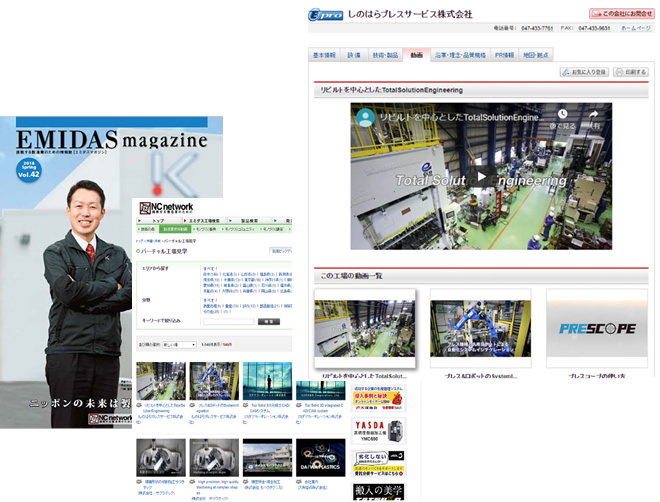Select the first factory video thumbnail in 動画一覧
The width and height of the screenshot is (660, 502).
[365, 328]
